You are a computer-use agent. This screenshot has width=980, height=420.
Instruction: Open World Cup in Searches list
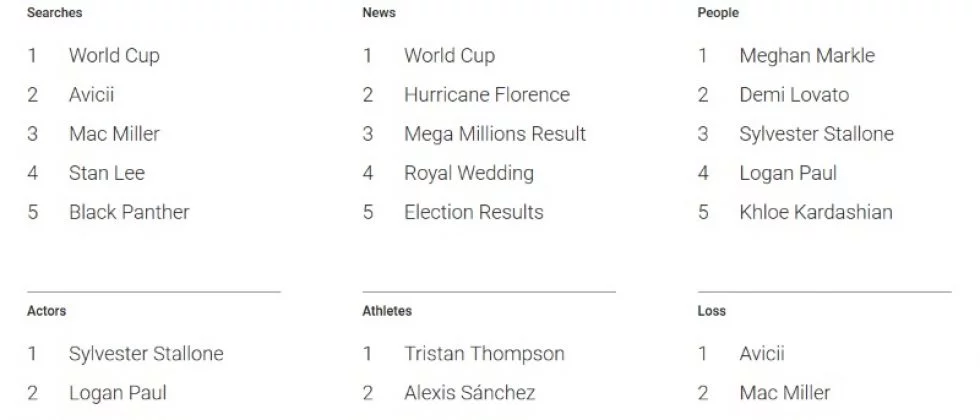pyautogui.click(x=114, y=56)
